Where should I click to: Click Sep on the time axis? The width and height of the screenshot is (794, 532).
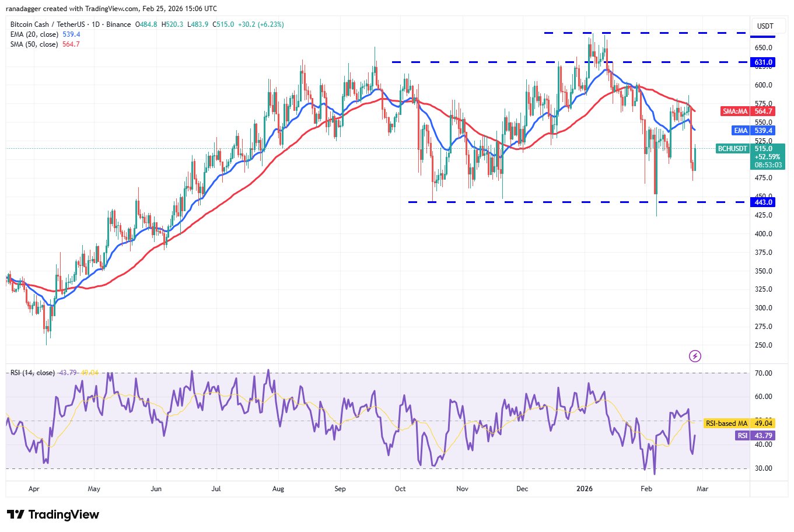click(340, 489)
